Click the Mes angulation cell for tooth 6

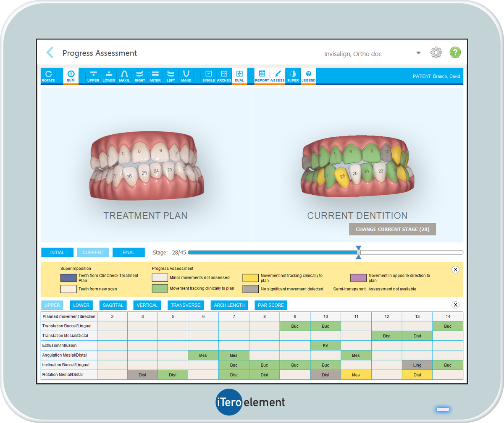(x=203, y=355)
